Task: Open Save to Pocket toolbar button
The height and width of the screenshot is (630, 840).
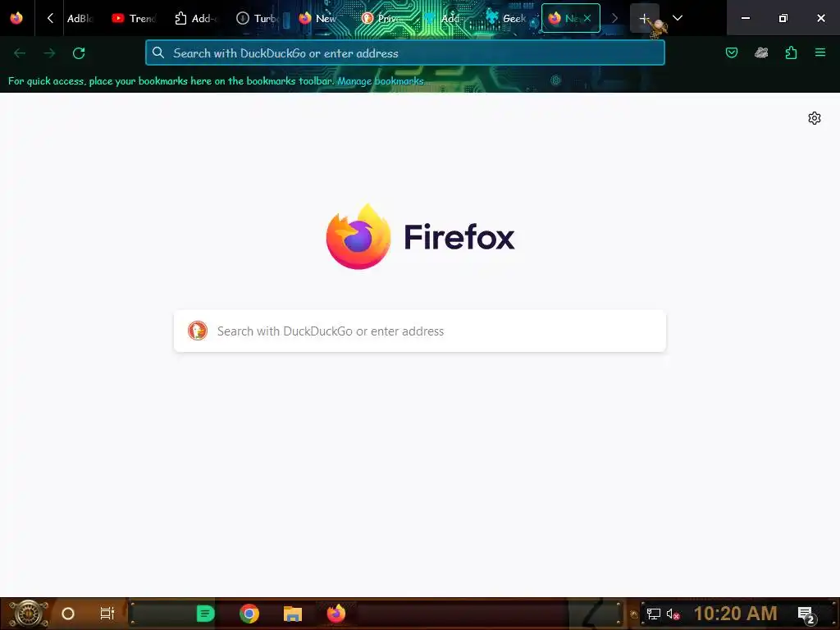Action: pos(731,52)
